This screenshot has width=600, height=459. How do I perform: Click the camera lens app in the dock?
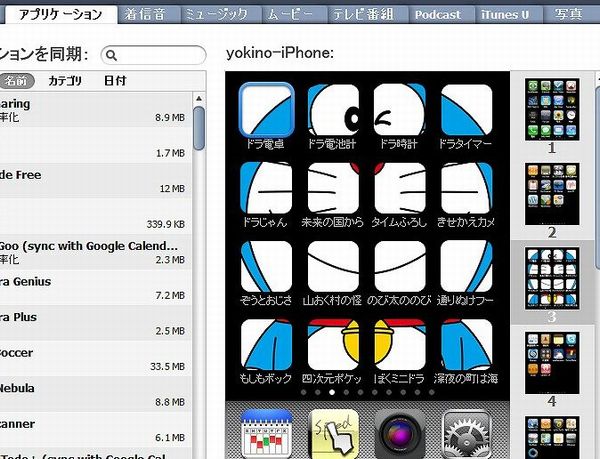click(x=399, y=434)
